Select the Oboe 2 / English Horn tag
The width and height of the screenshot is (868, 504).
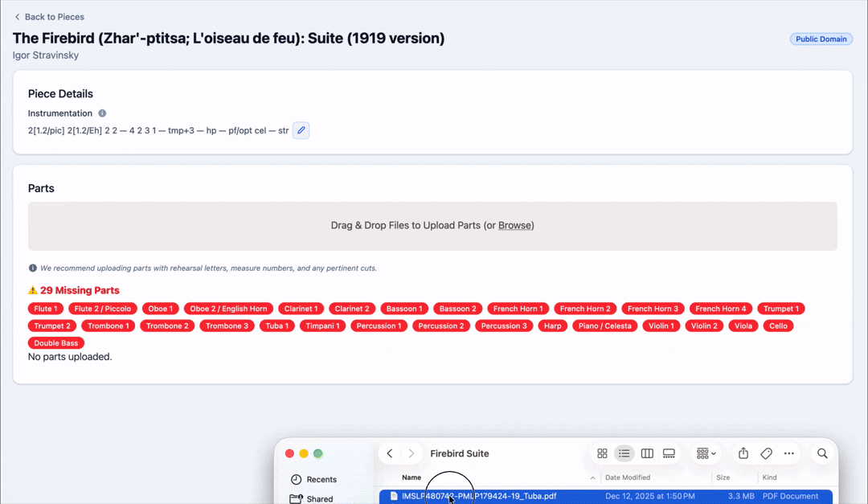(x=228, y=309)
